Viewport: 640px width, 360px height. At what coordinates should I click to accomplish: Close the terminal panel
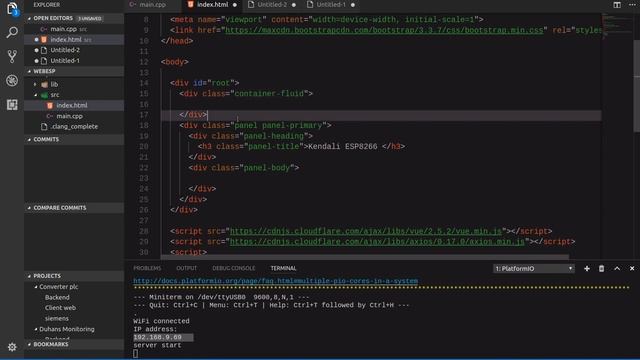point(632,269)
